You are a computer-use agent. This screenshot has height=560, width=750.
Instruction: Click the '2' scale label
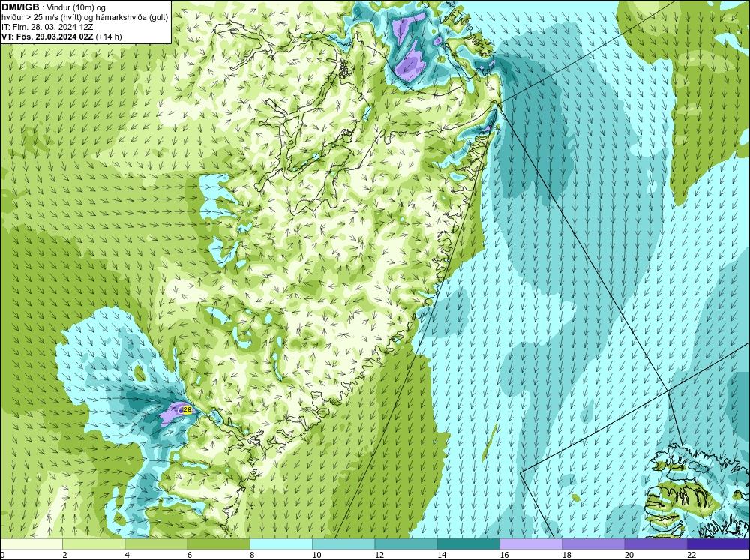click(x=64, y=555)
